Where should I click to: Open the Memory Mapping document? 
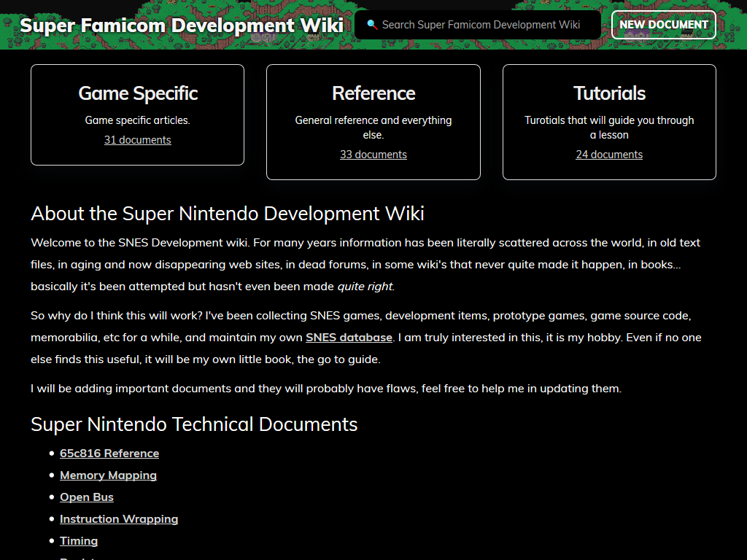pyautogui.click(x=108, y=475)
